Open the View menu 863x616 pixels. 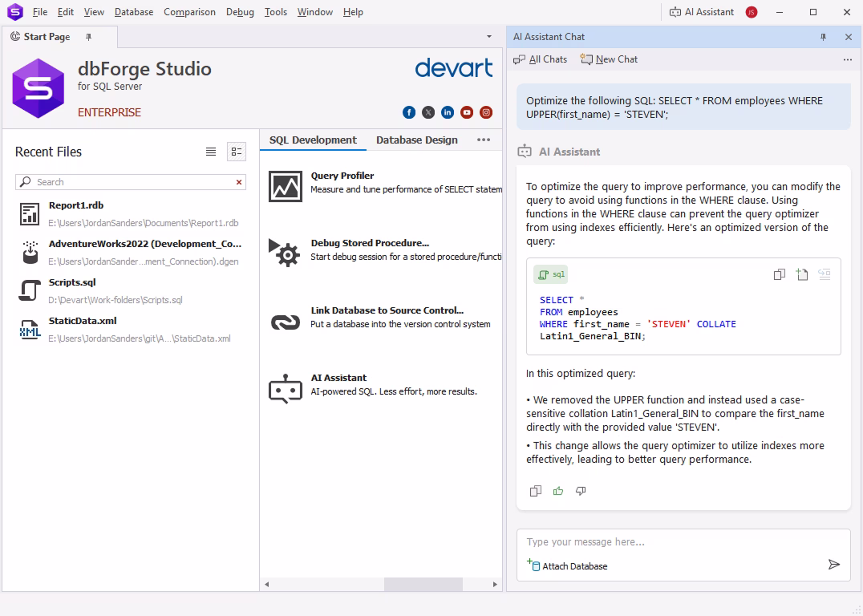pos(94,12)
